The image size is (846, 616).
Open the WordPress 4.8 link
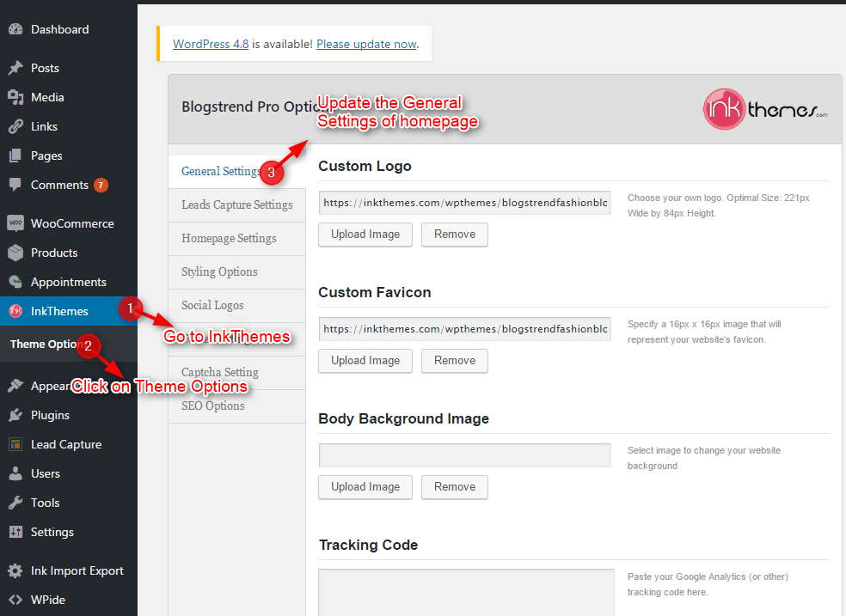[211, 44]
